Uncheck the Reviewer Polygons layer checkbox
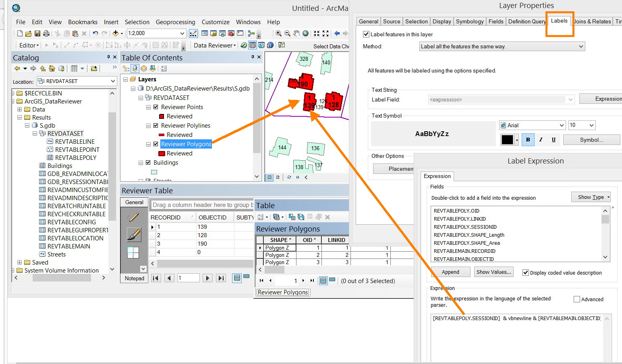Viewport: 622px width, 364px height. [x=156, y=144]
